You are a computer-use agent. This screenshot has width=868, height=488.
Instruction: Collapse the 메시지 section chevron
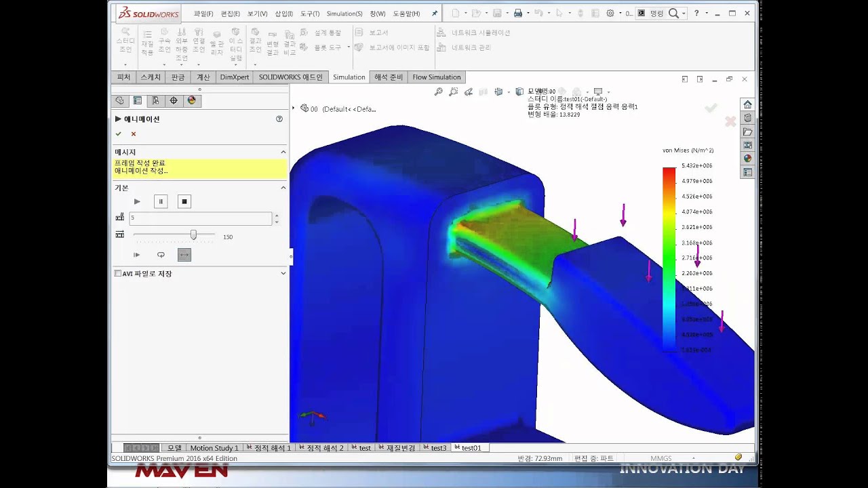(283, 152)
